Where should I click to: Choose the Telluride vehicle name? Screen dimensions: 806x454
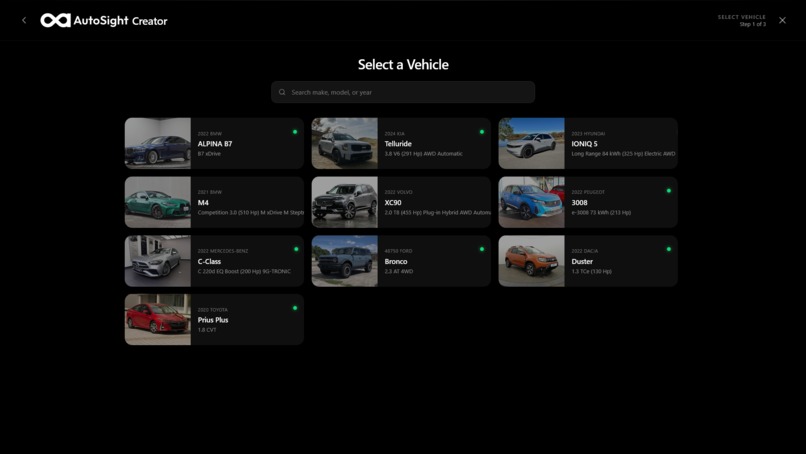398,144
